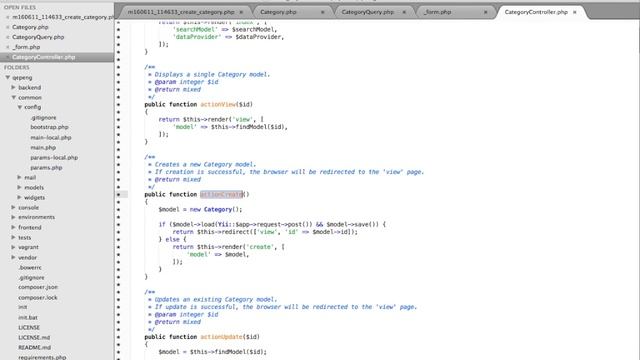The image size is (640, 360).
Task: Click the actionView function name
Action: click(x=218, y=104)
